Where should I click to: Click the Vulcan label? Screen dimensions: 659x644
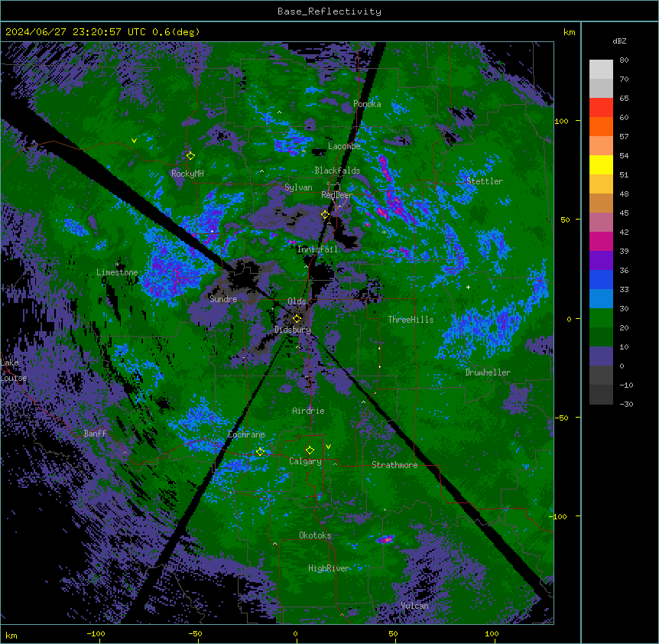(x=415, y=606)
